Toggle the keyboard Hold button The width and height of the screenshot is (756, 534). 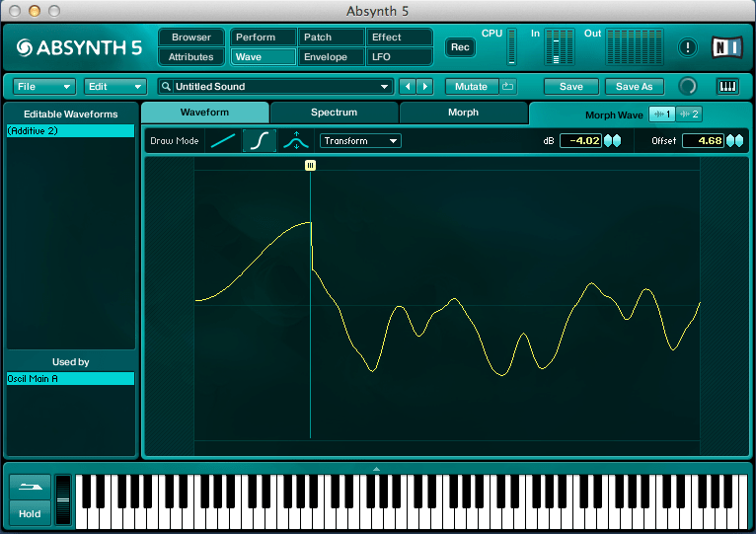click(x=30, y=513)
